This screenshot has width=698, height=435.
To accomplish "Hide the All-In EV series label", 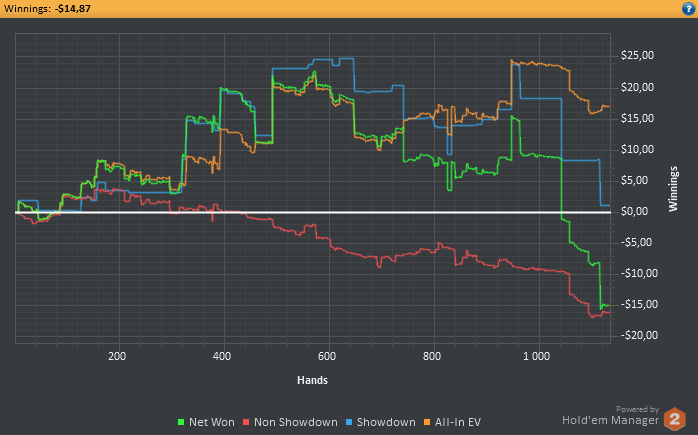I will 458,422.
